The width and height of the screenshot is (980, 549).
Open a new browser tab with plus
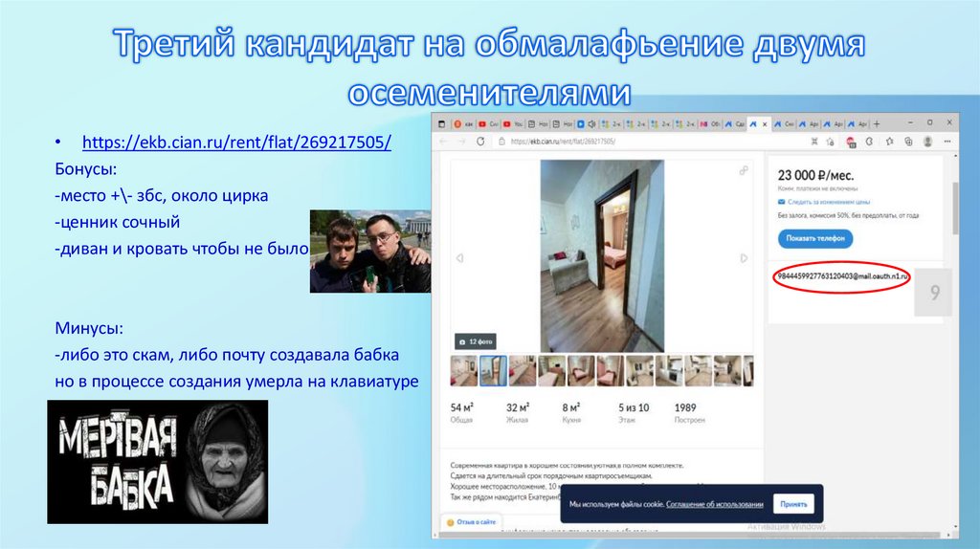pyautogui.click(x=877, y=123)
